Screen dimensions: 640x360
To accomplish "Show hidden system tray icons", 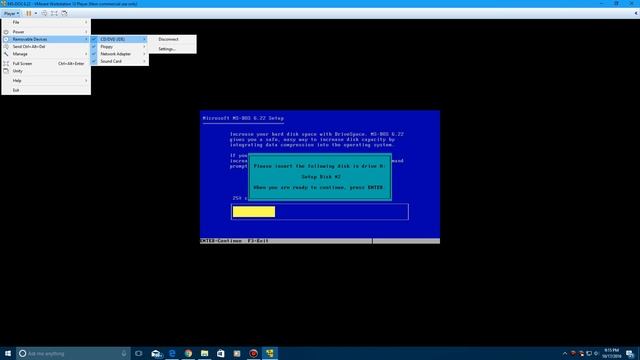I will [565, 353].
